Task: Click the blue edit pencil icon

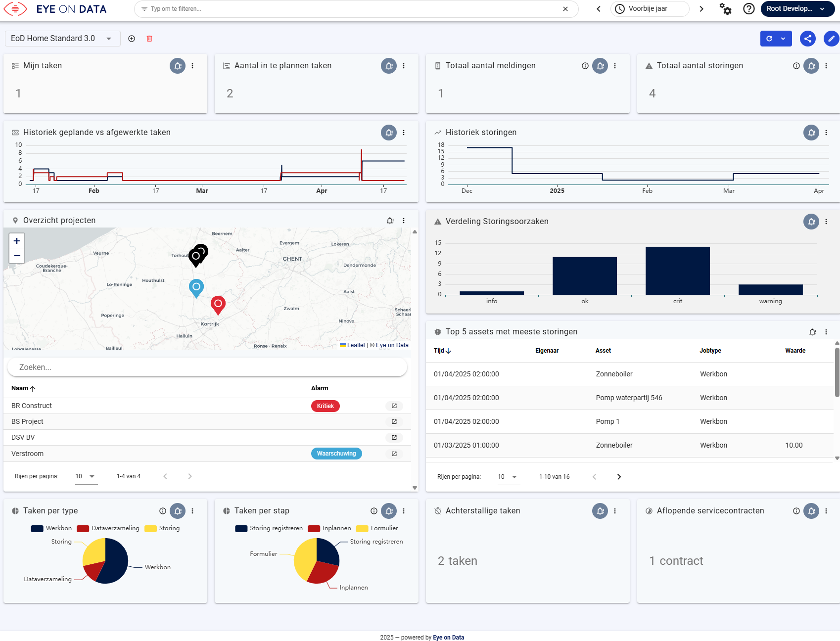Action: [x=831, y=39]
